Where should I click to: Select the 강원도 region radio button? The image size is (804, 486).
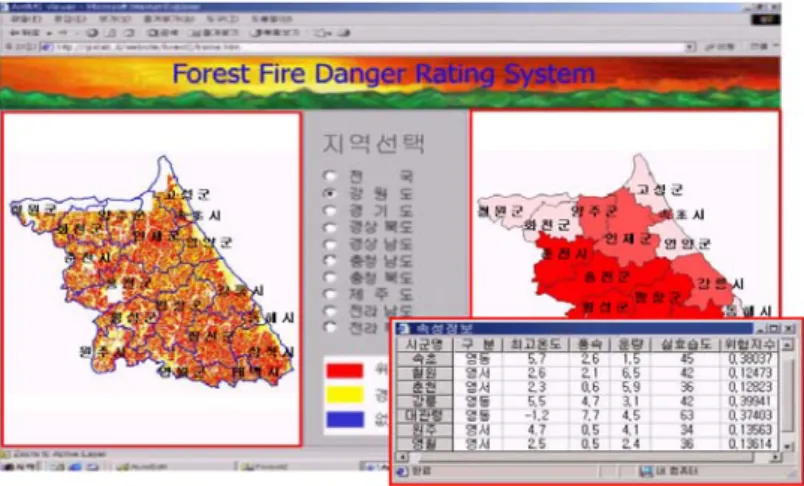tap(331, 193)
